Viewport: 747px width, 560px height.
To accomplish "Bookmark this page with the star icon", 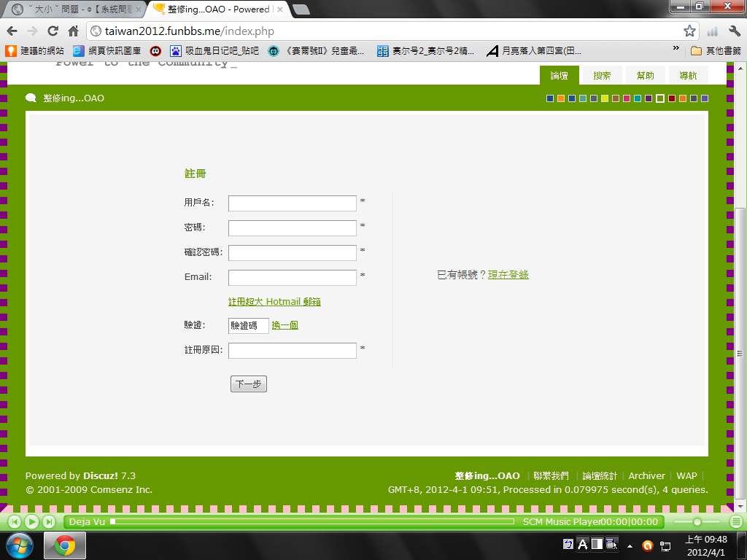I will 689,31.
